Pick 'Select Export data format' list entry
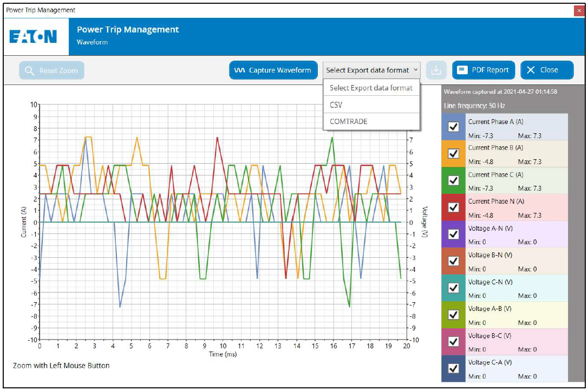The height and width of the screenshot is (390, 588). 371,88
